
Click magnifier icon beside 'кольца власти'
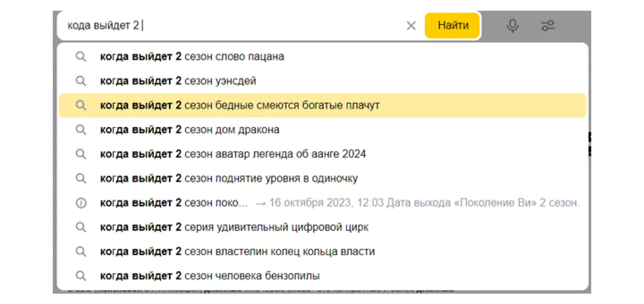(x=81, y=252)
